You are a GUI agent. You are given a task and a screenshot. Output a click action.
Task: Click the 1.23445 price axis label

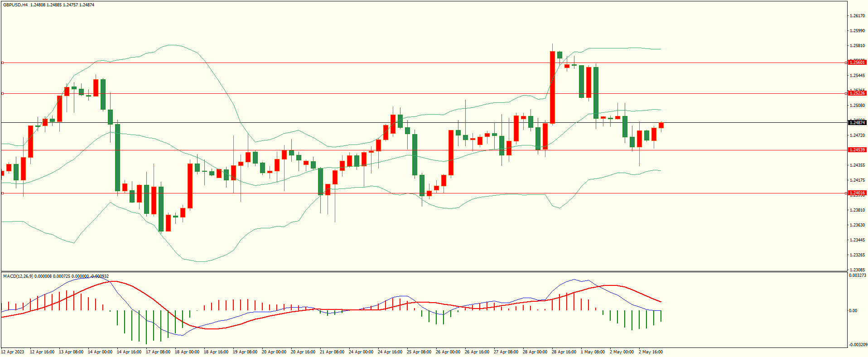tap(858, 240)
